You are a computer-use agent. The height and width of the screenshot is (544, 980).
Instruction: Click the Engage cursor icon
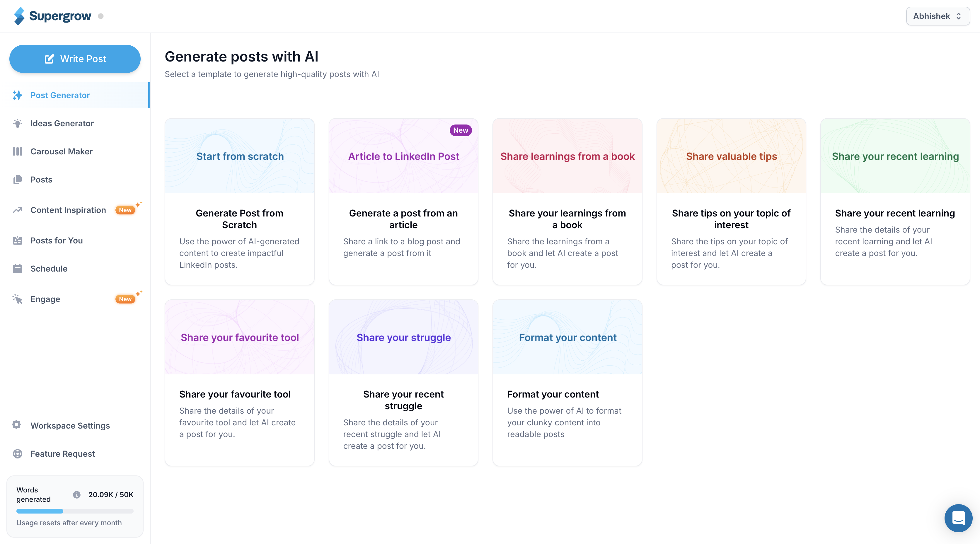pos(18,299)
